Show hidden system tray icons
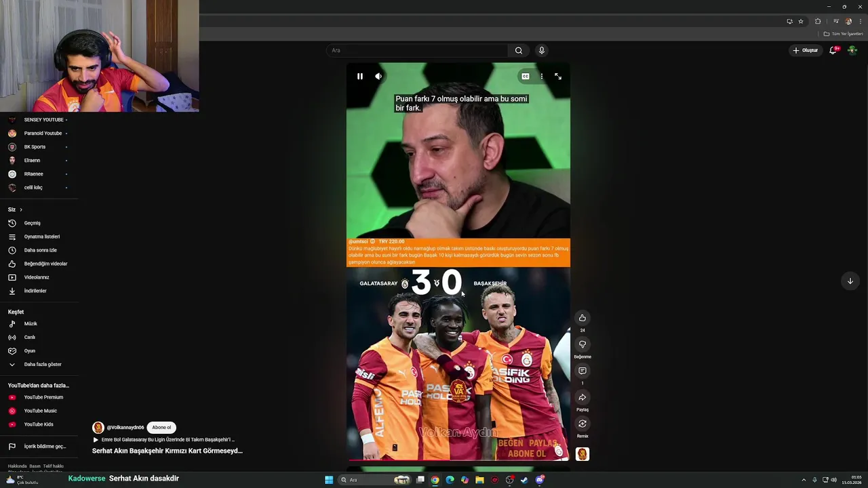 tap(804, 480)
